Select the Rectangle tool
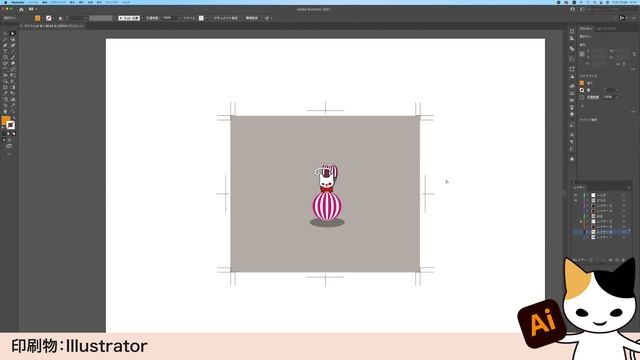640x360 pixels. 5,57
